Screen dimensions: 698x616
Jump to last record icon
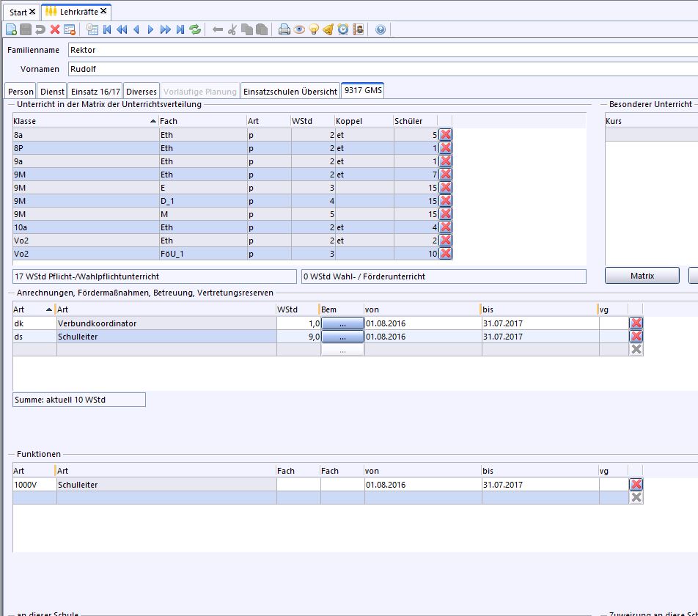pos(180,30)
